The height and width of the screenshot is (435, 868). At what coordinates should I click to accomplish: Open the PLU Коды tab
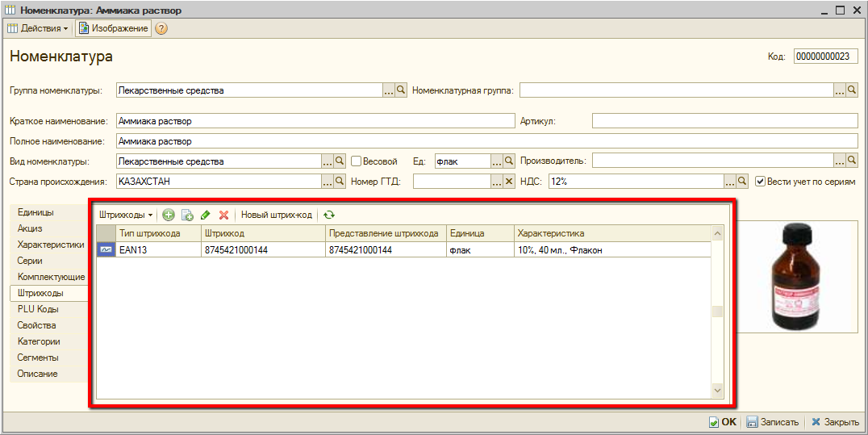pos(38,309)
